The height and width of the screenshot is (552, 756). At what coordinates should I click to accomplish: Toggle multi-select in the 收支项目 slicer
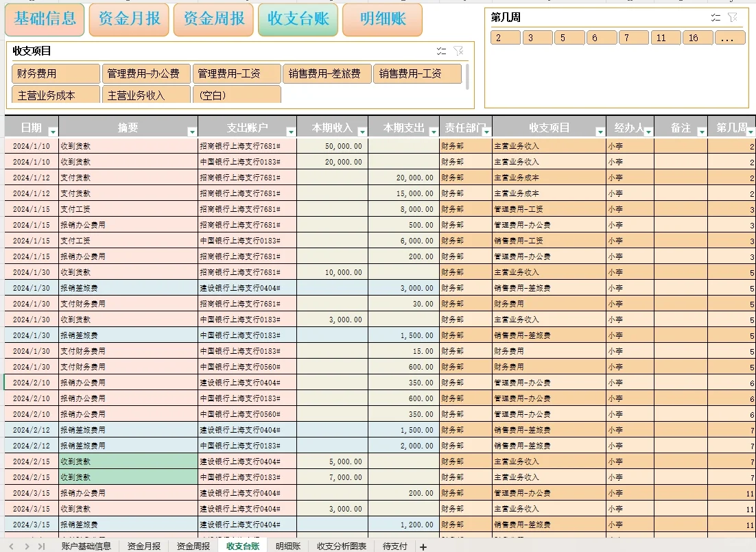pyautogui.click(x=441, y=51)
